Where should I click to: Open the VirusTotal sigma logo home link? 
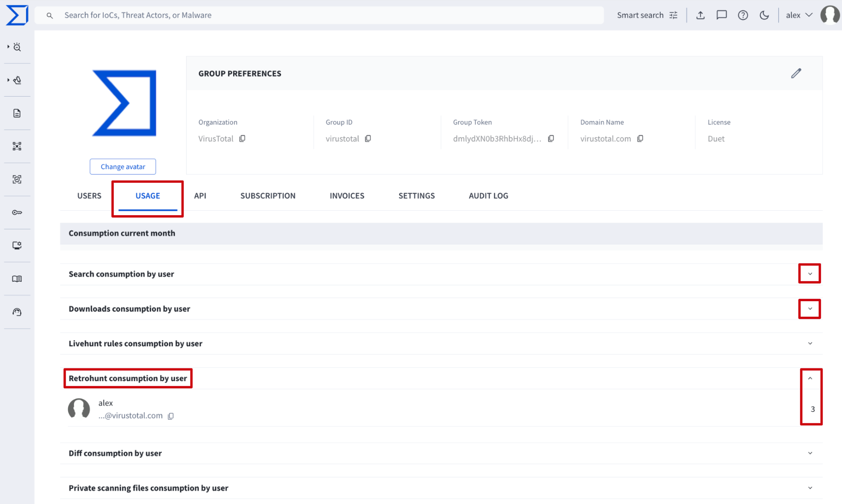[17, 15]
